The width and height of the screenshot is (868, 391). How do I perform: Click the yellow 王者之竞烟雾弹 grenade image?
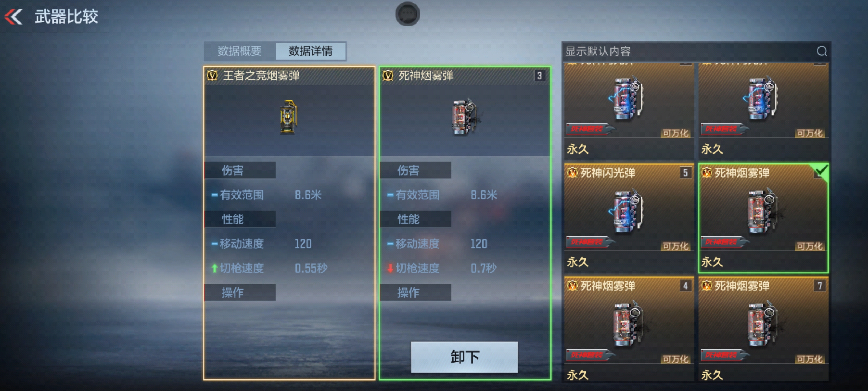pos(288,117)
